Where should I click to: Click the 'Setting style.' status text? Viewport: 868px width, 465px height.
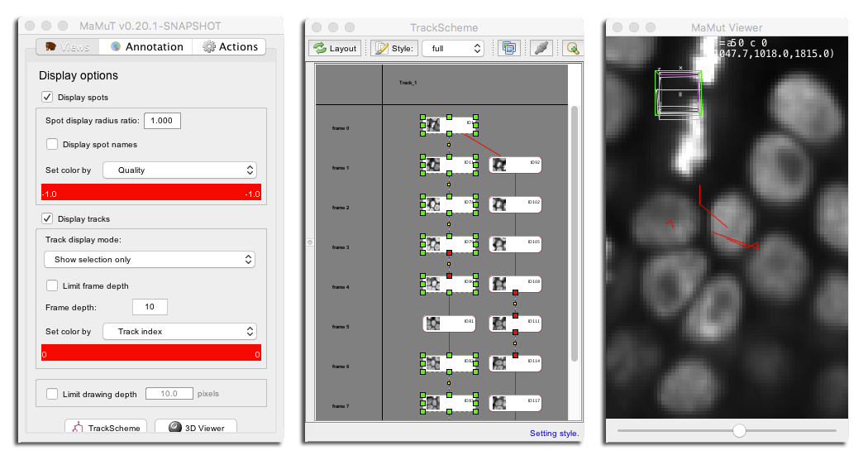tap(554, 434)
